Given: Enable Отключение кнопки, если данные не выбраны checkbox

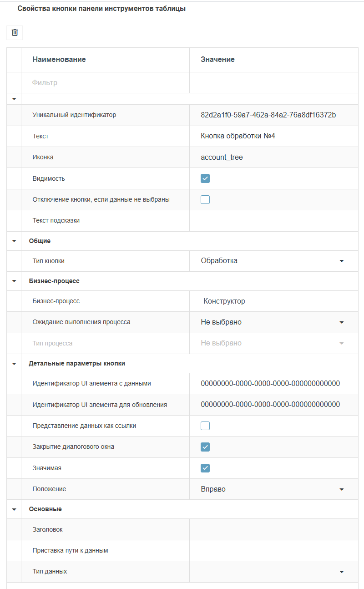Looking at the screenshot, I should click(x=205, y=199).
